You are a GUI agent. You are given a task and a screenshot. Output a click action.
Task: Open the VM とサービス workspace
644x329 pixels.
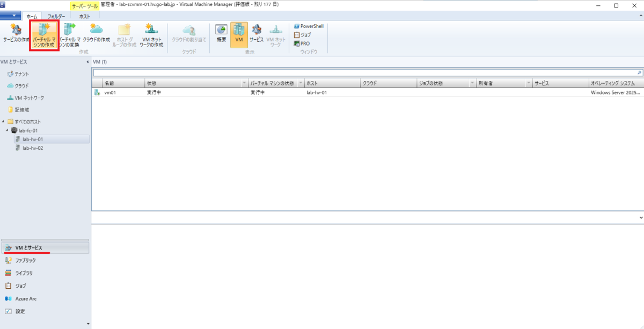pos(45,247)
